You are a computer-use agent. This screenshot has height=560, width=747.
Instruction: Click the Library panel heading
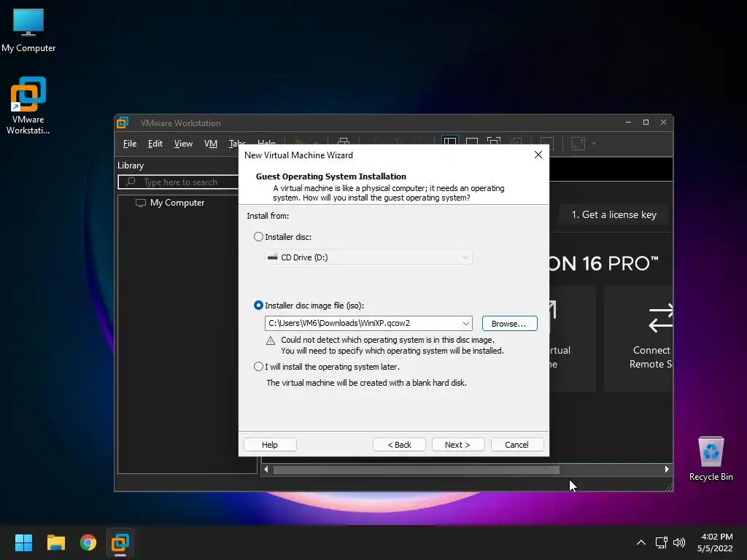(x=131, y=166)
